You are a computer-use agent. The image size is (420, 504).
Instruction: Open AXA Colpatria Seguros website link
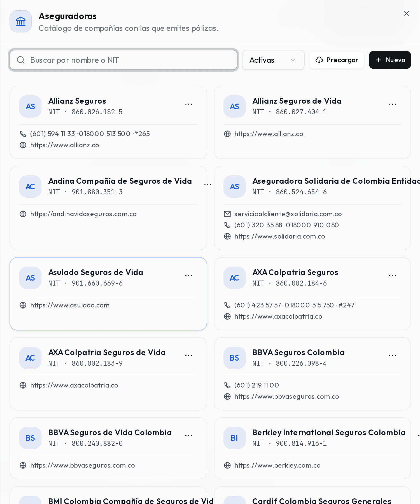tap(278, 316)
